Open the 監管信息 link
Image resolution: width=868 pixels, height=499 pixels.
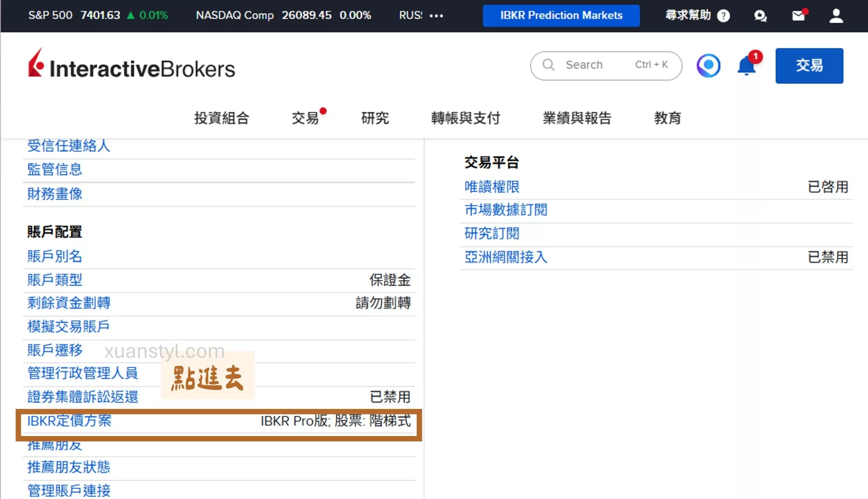click(x=55, y=170)
